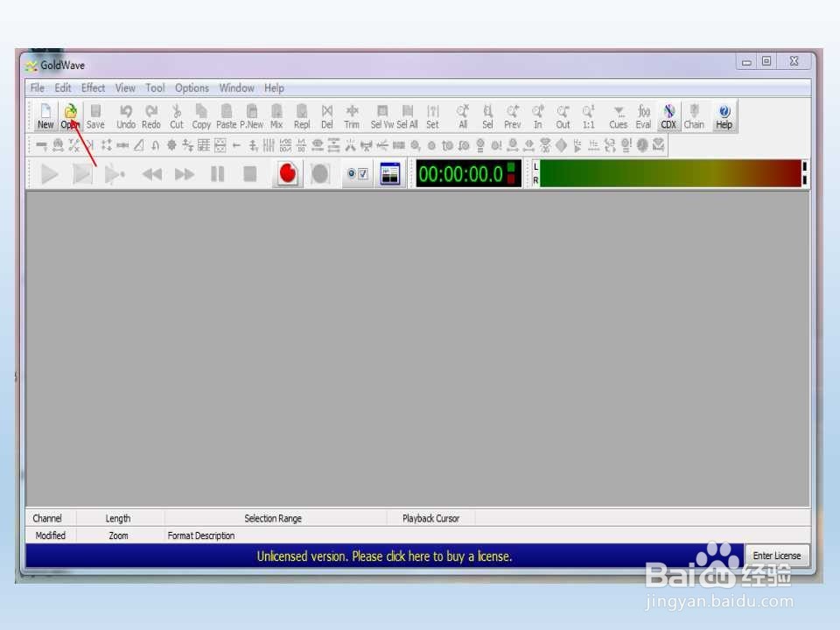Click the Save toolbar icon

pyautogui.click(x=95, y=116)
